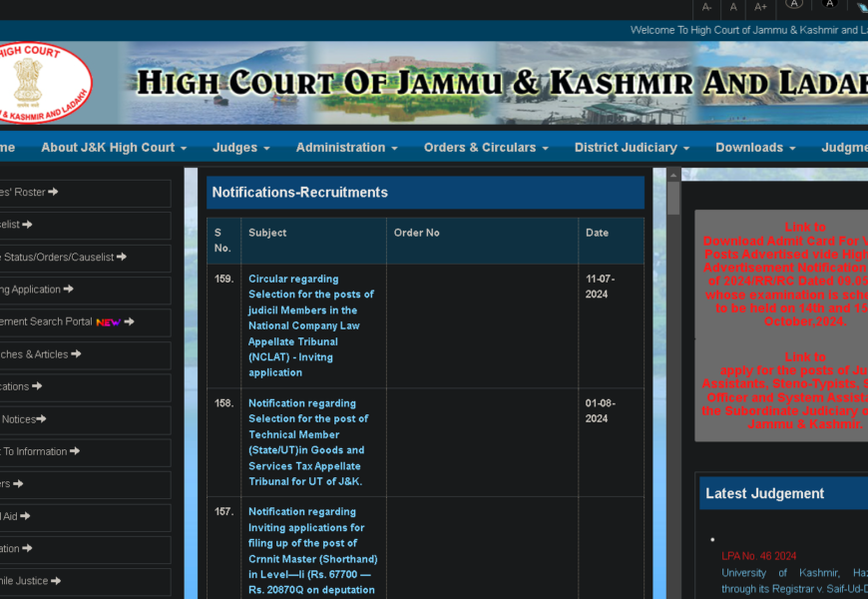Click the A+ increase font size icon
868x599 pixels.
[x=760, y=7]
